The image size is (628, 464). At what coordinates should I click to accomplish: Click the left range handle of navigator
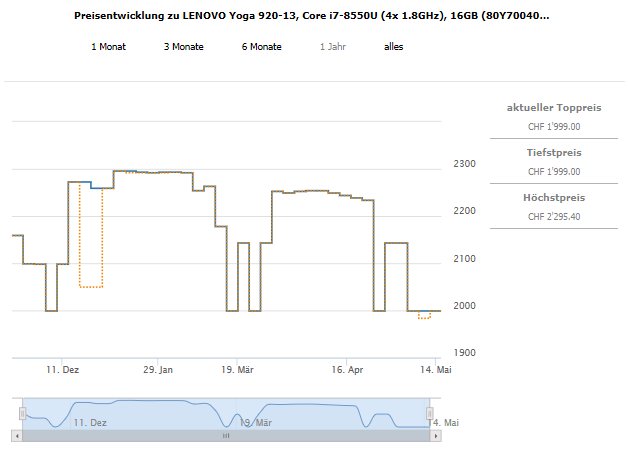[x=22, y=413]
